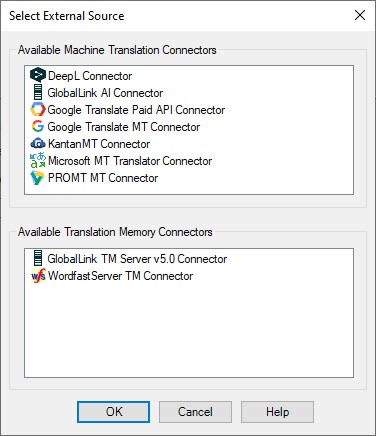Viewport: 376px width, 436px height.
Task: Click the PROMT MT Connector icon
Action: (37, 177)
